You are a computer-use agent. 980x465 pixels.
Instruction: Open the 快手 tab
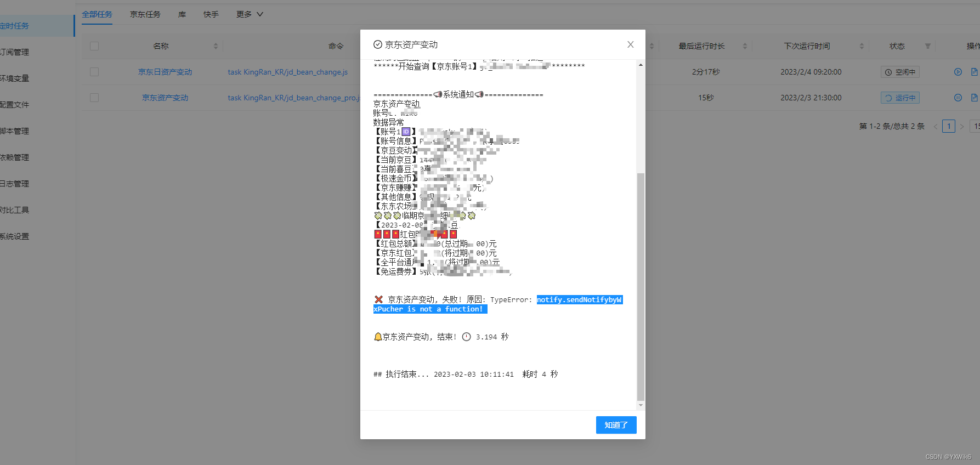point(211,14)
